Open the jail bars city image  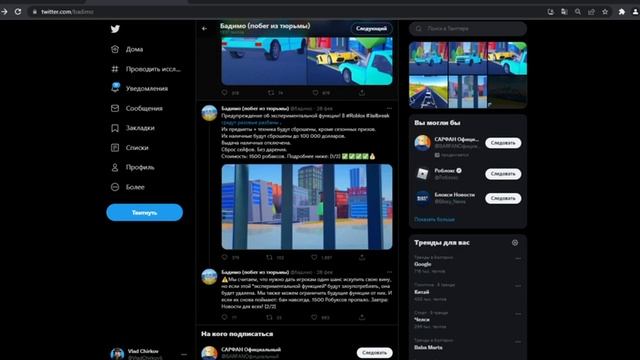coord(307,207)
